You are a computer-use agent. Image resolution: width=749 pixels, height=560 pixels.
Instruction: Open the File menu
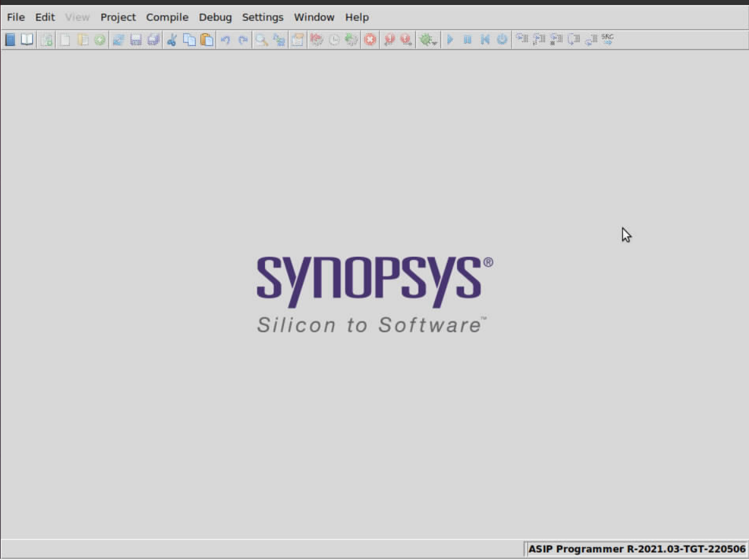(16, 17)
